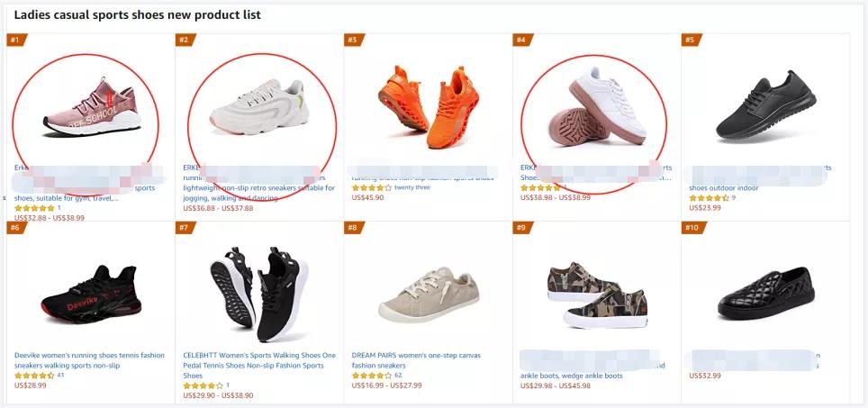Open the 41 reviews count for Deevike shoes
This screenshot has height=408, width=868.
coord(60,376)
